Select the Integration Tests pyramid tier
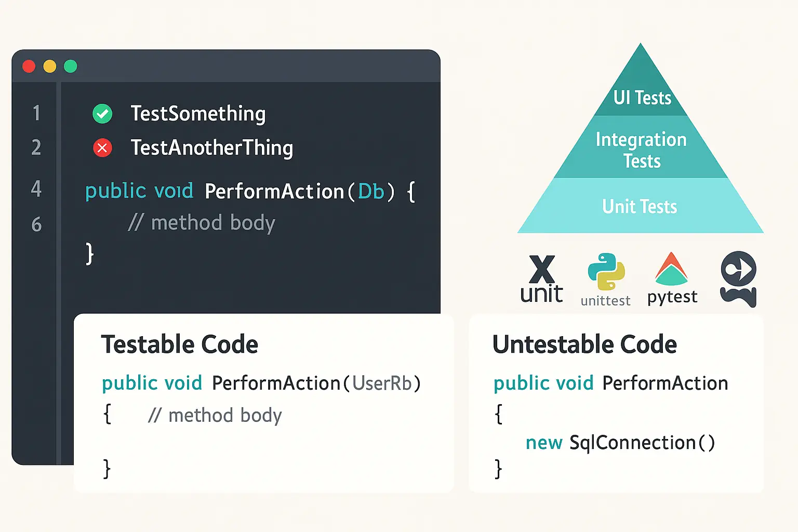798x532 pixels. [x=641, y=147]
